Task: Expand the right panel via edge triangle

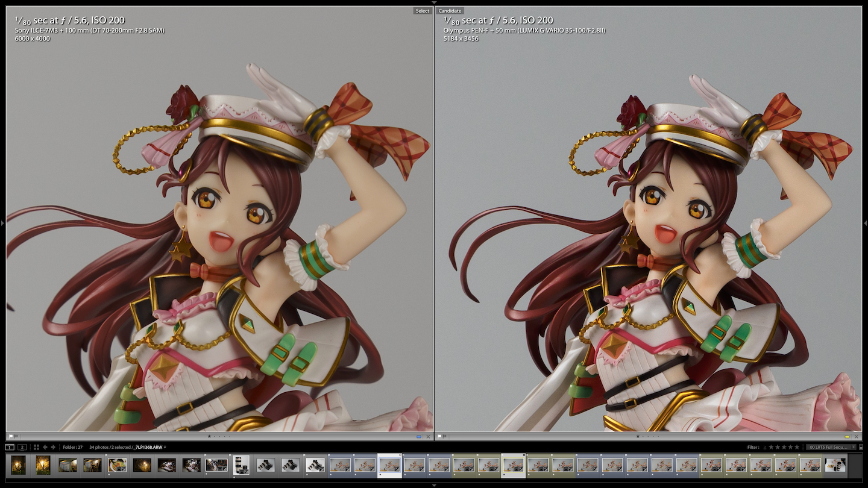Action: coord(866,223)
